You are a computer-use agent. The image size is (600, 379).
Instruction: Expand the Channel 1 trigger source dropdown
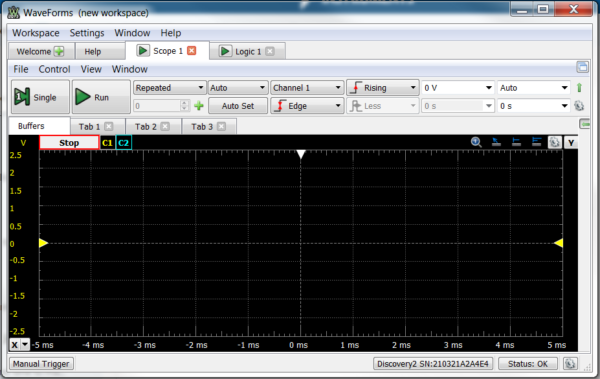(x=307, y=88)
